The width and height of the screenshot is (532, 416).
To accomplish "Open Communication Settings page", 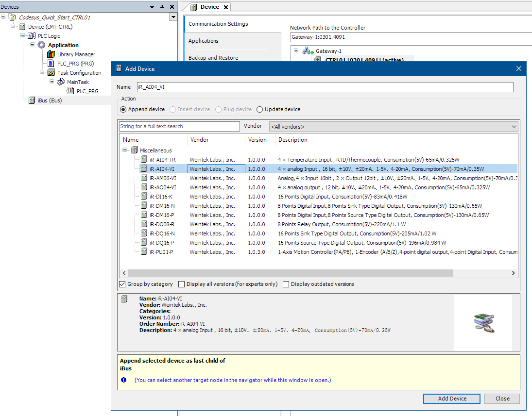I will click(x=218, y=24).
